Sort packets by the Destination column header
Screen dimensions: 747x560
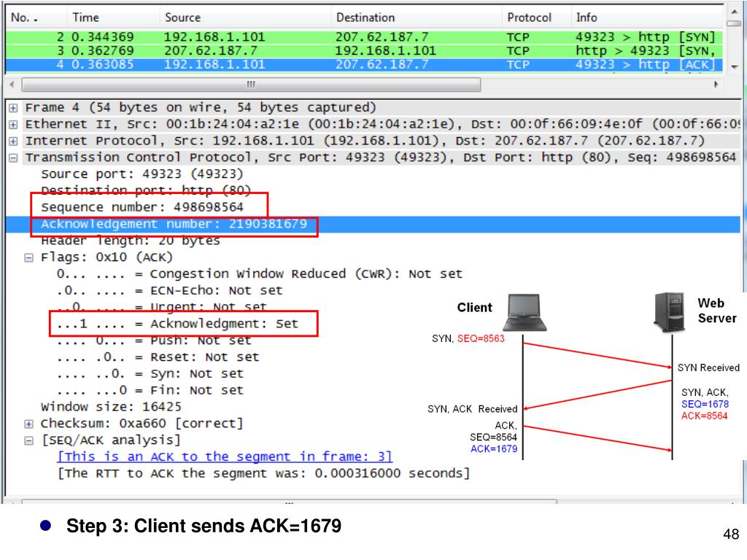tap(416, 17)
